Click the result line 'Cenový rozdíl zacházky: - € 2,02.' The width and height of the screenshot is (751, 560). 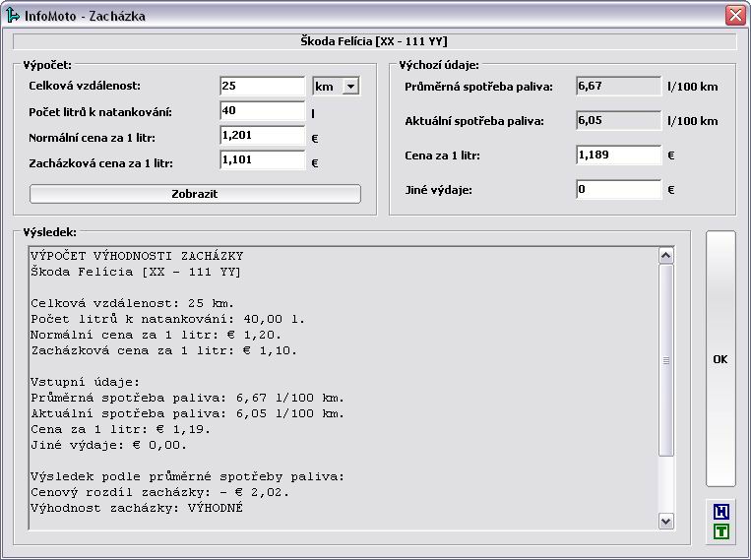coord(160,492)
